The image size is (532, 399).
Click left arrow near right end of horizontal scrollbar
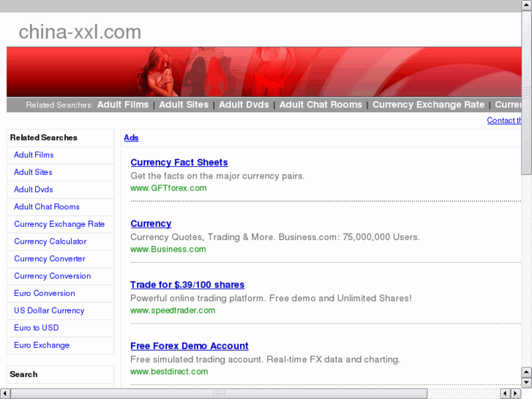[505, 393]
